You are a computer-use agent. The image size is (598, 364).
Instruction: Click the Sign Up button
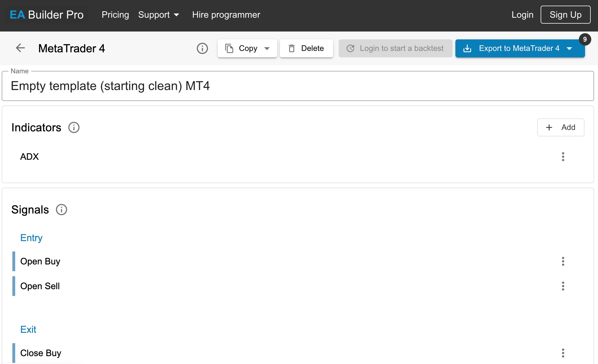(565, 15)
